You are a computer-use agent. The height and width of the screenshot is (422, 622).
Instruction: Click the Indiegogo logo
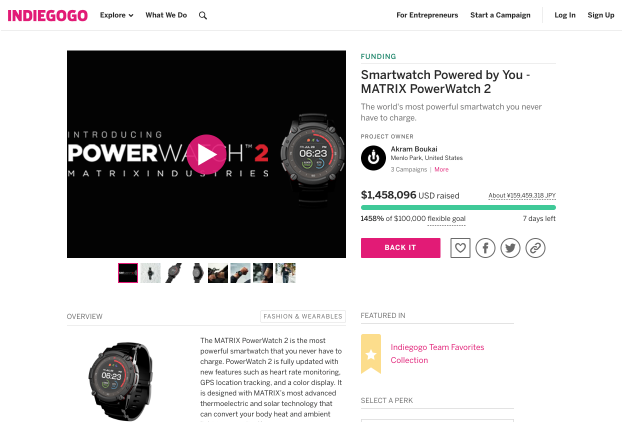click(48, 15)
